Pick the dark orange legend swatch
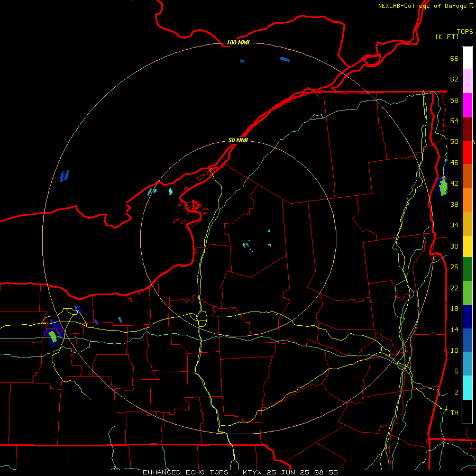 pos(467,176)
